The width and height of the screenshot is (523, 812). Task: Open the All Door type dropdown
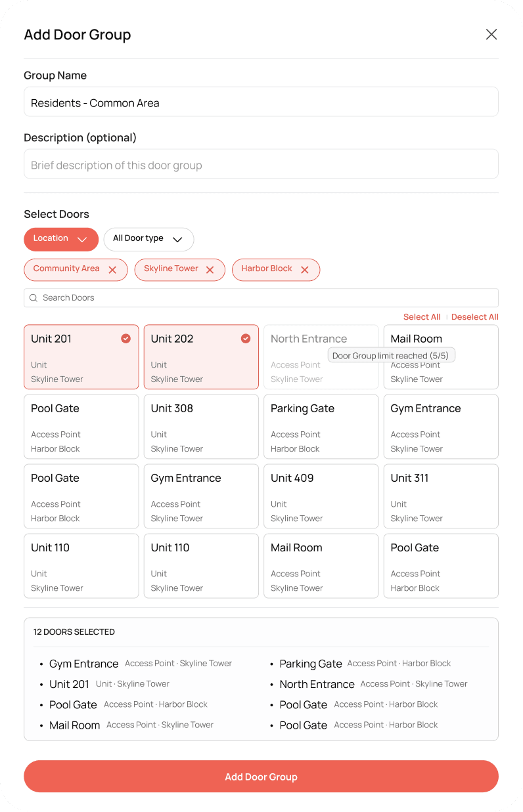[148, 239]
